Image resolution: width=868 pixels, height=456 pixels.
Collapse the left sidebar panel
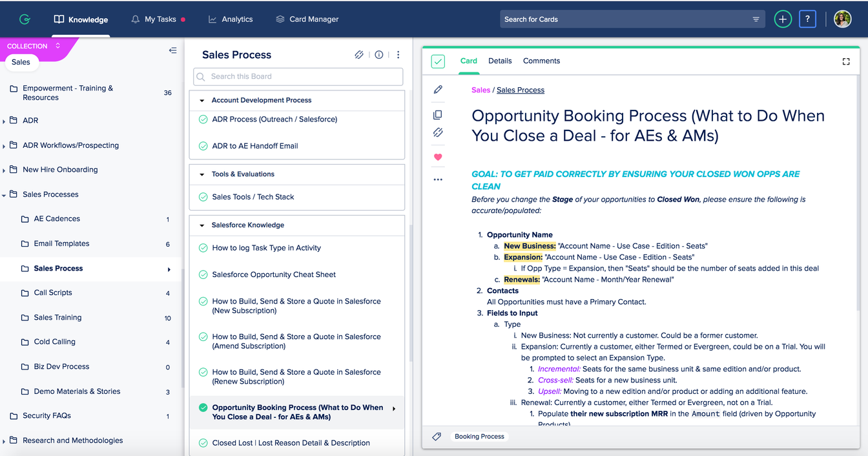click(x=172, y=50)
